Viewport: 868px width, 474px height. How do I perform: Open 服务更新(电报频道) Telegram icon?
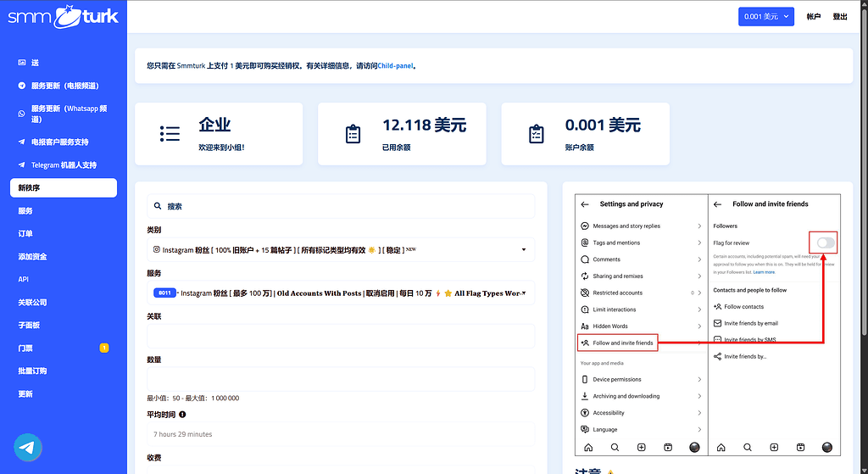21,86
